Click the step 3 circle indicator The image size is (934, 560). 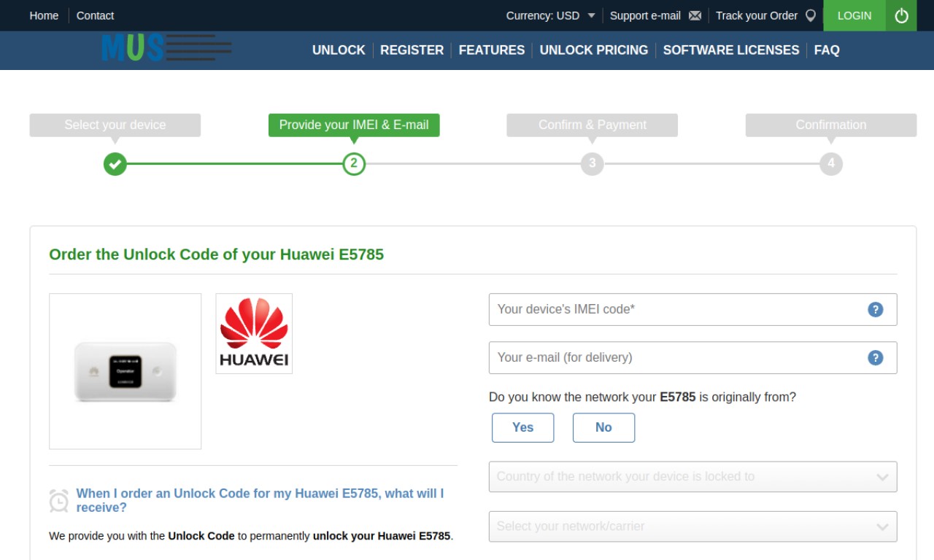pyautogui.click(x=593, y=164)
